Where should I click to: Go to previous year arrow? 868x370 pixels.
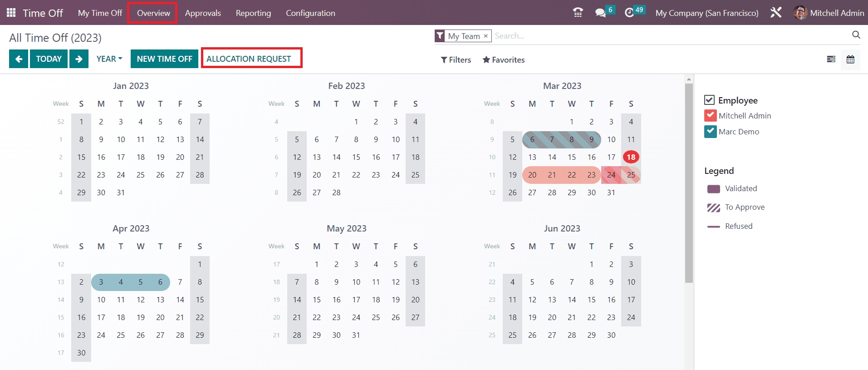pos(19,59)
